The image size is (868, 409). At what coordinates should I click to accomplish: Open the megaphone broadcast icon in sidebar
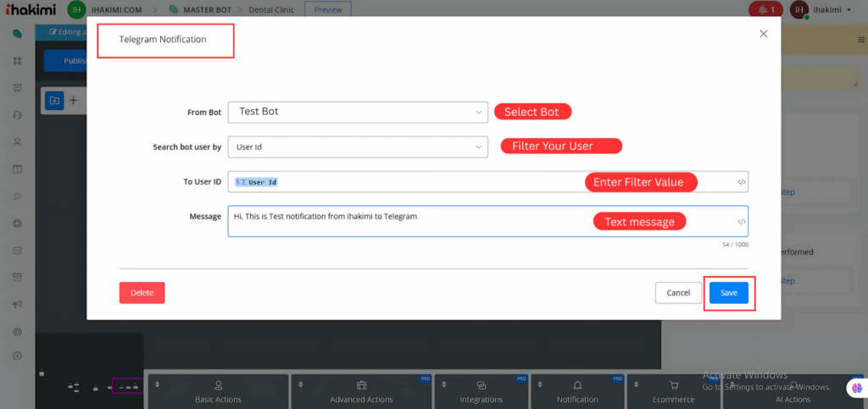(17, 304)
